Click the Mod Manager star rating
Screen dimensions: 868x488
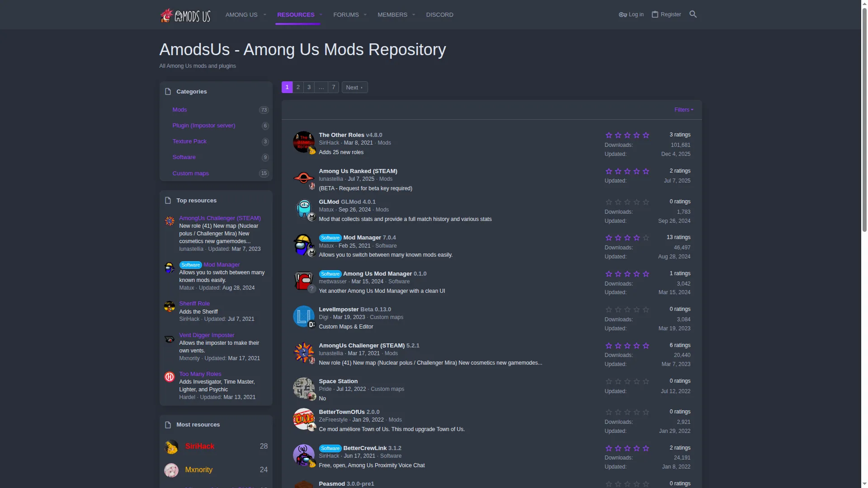tap(627, 238)
